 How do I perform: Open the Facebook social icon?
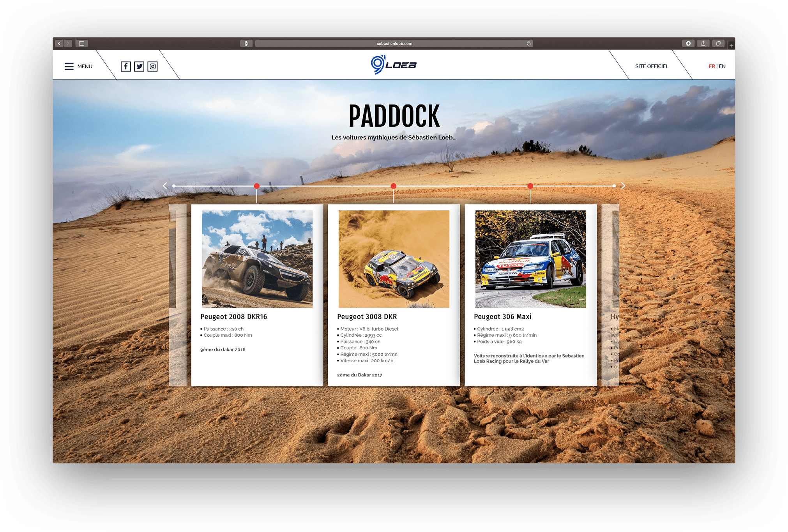click(125, 66)
